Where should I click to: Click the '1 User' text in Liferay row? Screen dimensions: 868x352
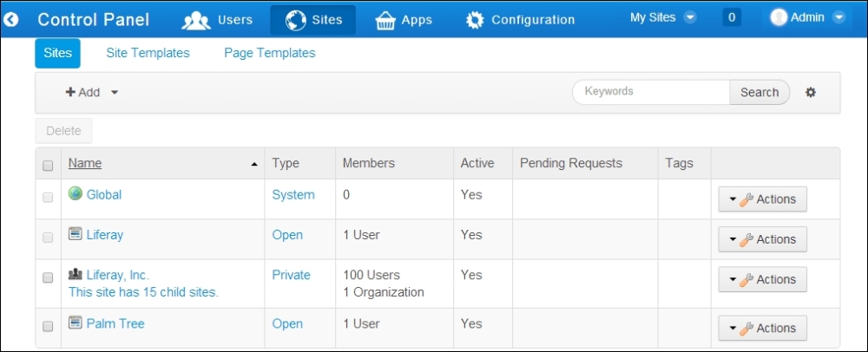click(361, 235)
